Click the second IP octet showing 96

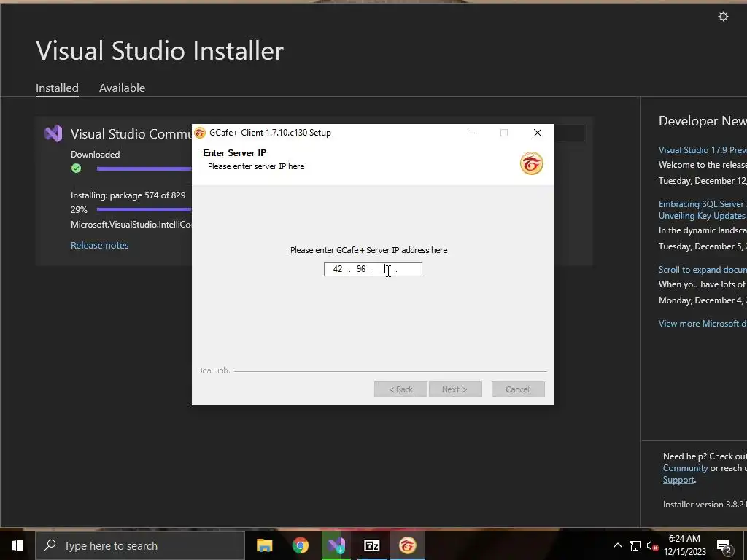point(361,269)
